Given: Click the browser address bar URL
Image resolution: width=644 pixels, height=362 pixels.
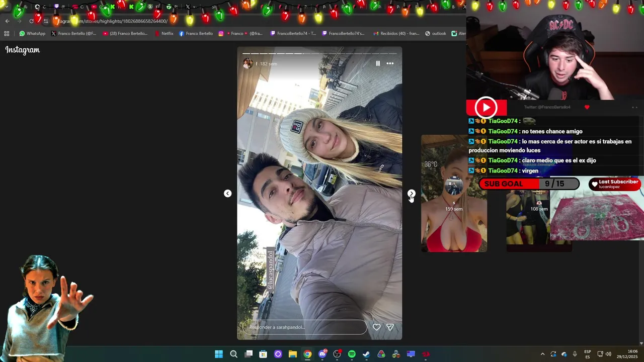Looking at the screenshot, I should click(113, 21).
